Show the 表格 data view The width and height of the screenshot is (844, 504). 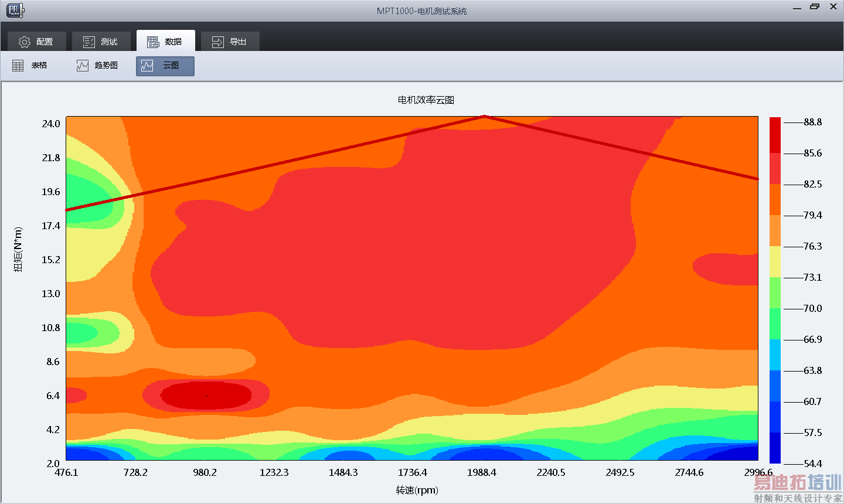tap(30, 66)
